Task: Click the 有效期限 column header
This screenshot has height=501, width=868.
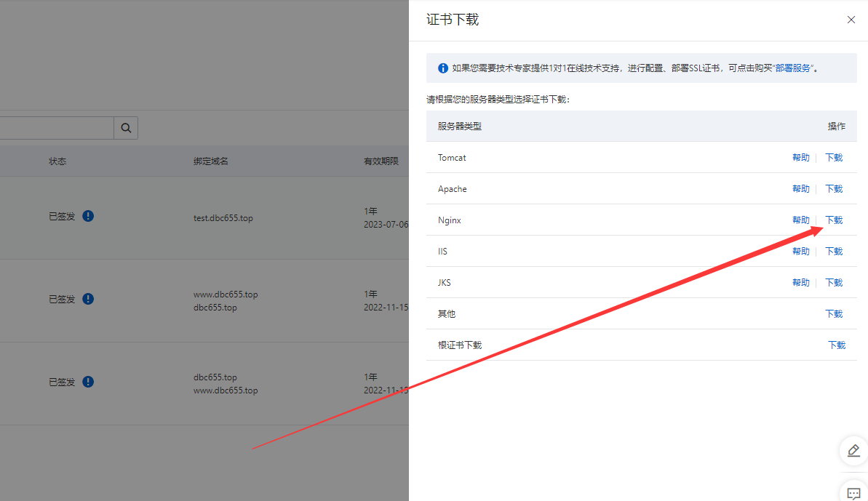Action: pos(381,161)
